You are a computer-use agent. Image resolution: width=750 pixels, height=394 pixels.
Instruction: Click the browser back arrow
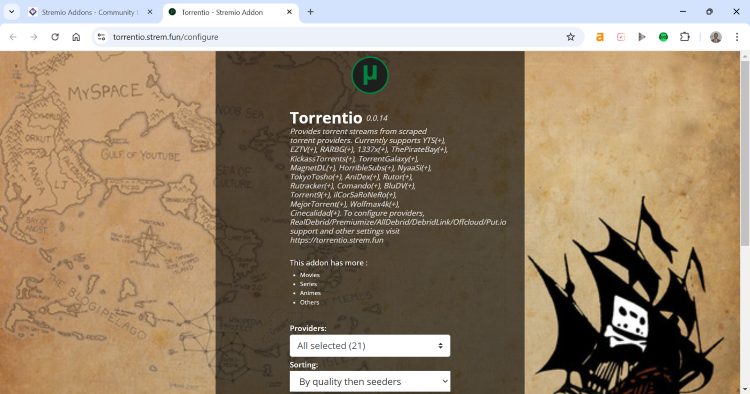click(x=13, y=37)
